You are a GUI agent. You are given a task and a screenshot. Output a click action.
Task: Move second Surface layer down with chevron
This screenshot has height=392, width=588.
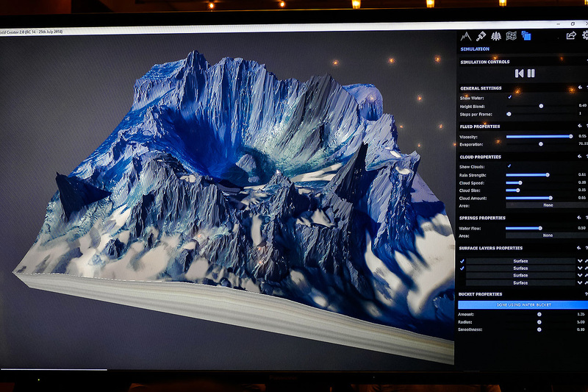coord(580,268)
